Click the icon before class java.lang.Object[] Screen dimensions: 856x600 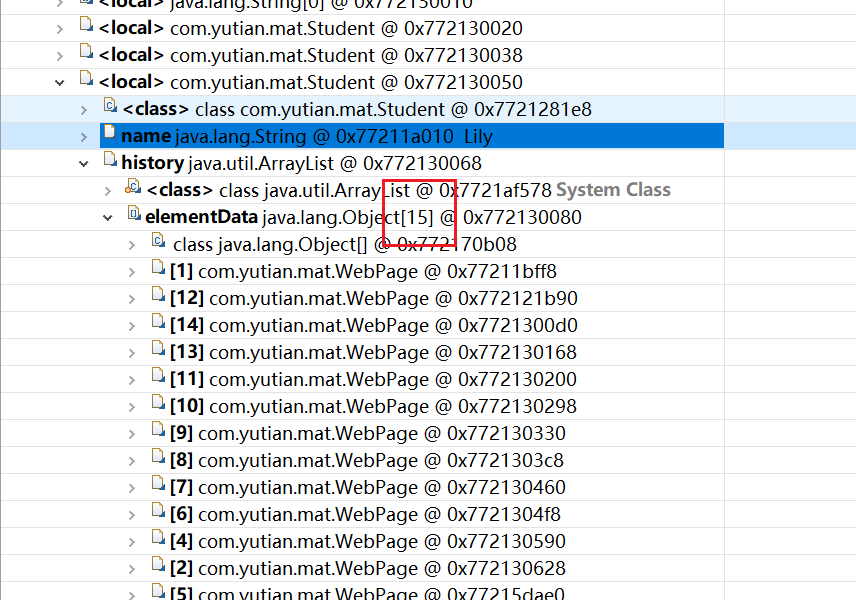tap(158, 243)
